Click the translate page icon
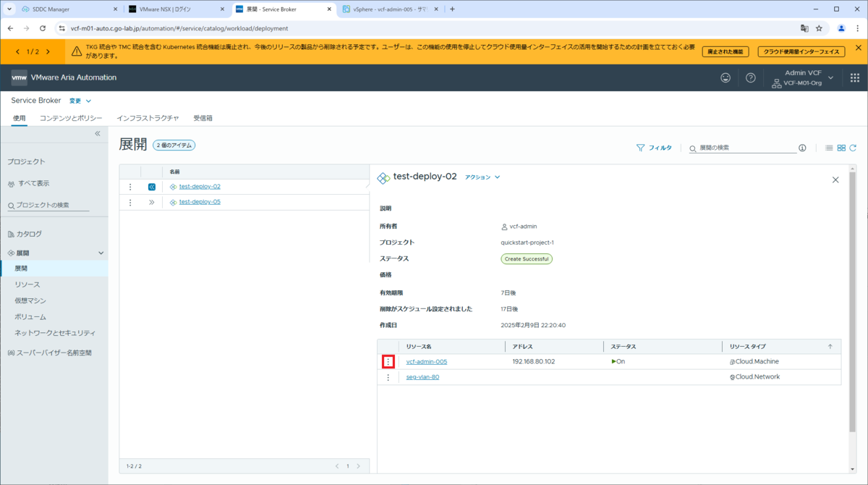Viewport: 868px width, 485px height. [804, 28]
